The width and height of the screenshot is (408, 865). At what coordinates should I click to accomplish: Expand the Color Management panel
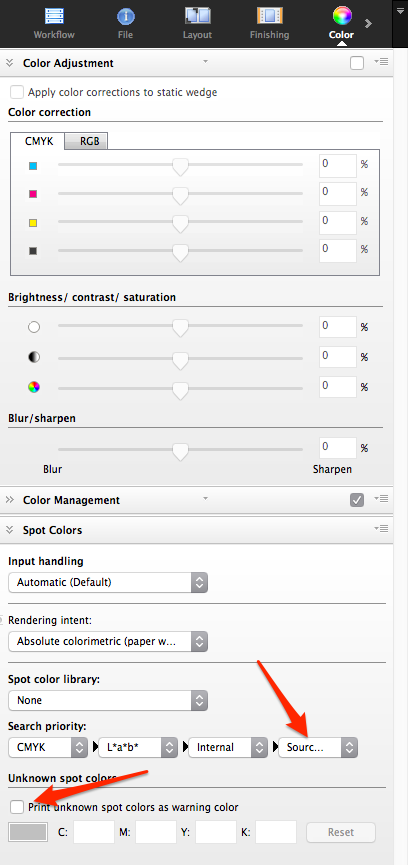click(9, 500)
